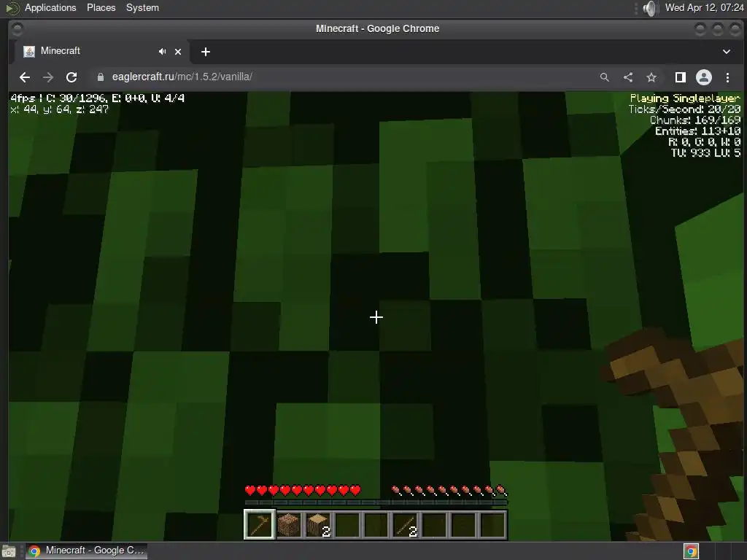Viewport: 747px width, 560px height.
Task: Open the clock showing Wed Apr 12
Action: pos(704,7)
